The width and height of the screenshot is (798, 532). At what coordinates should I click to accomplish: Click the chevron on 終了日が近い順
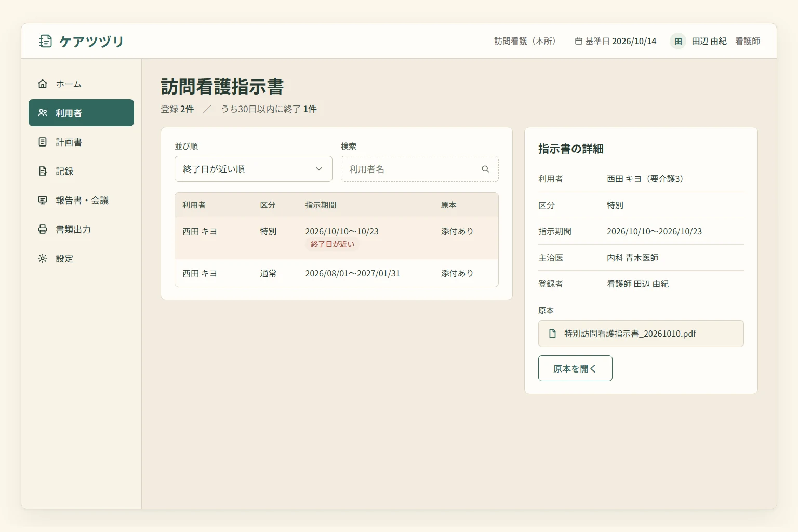click(319, 169)
